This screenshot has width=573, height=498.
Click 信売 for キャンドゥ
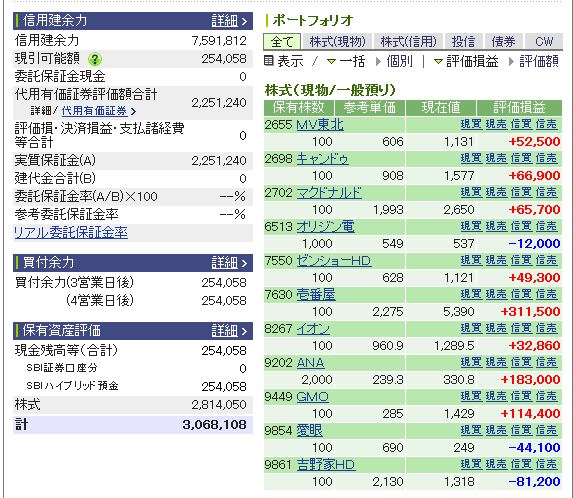[x=546, y=158]
